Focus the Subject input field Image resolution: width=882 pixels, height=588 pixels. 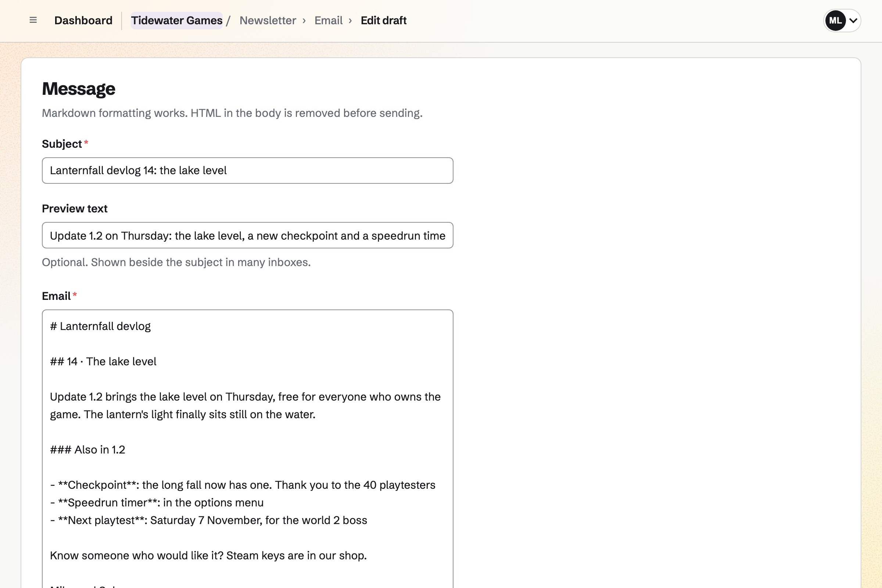click(x=247, y=171)
